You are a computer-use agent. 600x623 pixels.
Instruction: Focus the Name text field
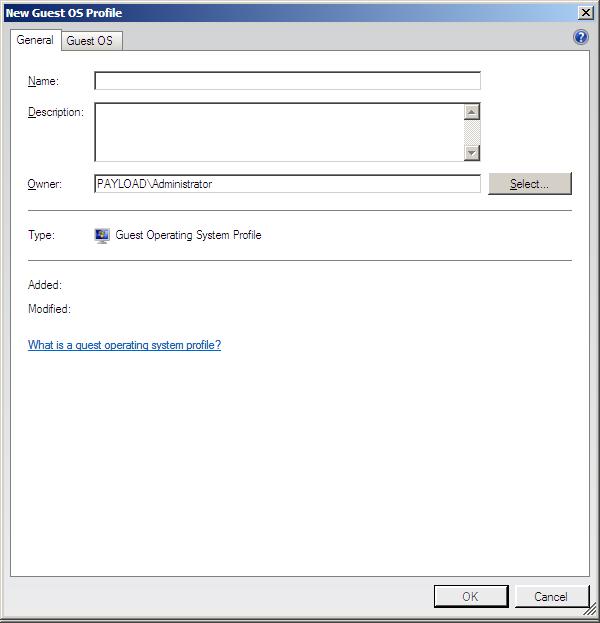coord(287,81)
